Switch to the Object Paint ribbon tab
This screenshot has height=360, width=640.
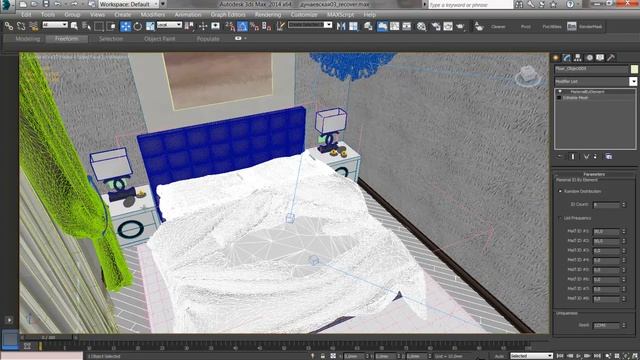(160, 39)
